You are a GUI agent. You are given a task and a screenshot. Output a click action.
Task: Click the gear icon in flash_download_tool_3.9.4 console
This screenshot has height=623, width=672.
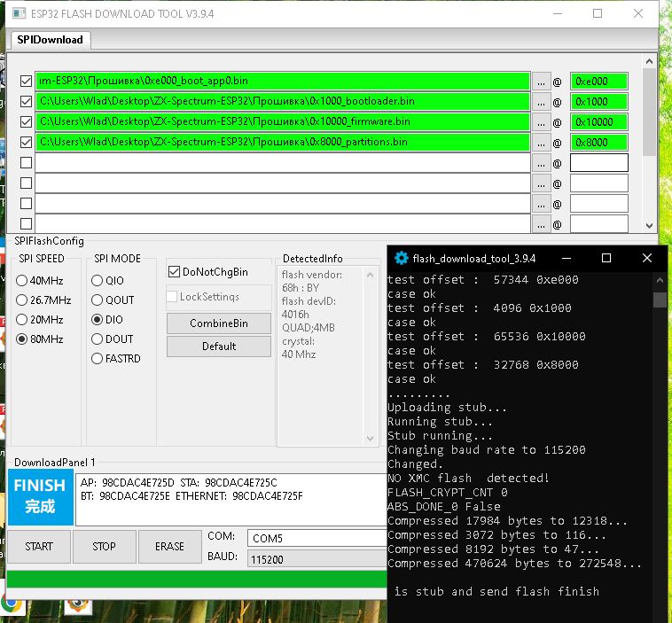[401, 258]
